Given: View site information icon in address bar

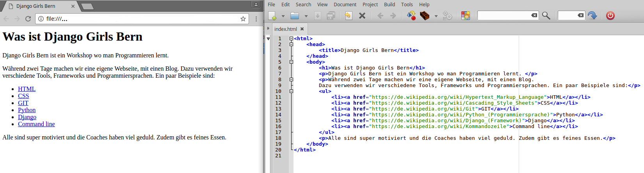Looking at the screenshot, I should click(x=41, y=19).
